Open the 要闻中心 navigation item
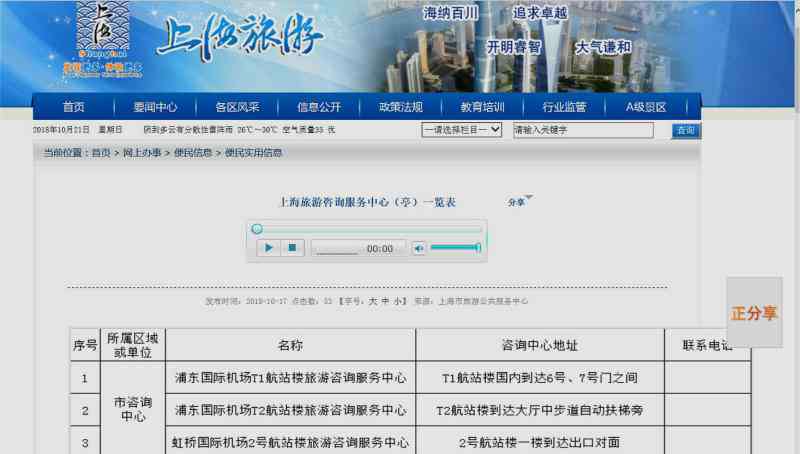The height and width of the screenshot is (454, 800). 155,107
